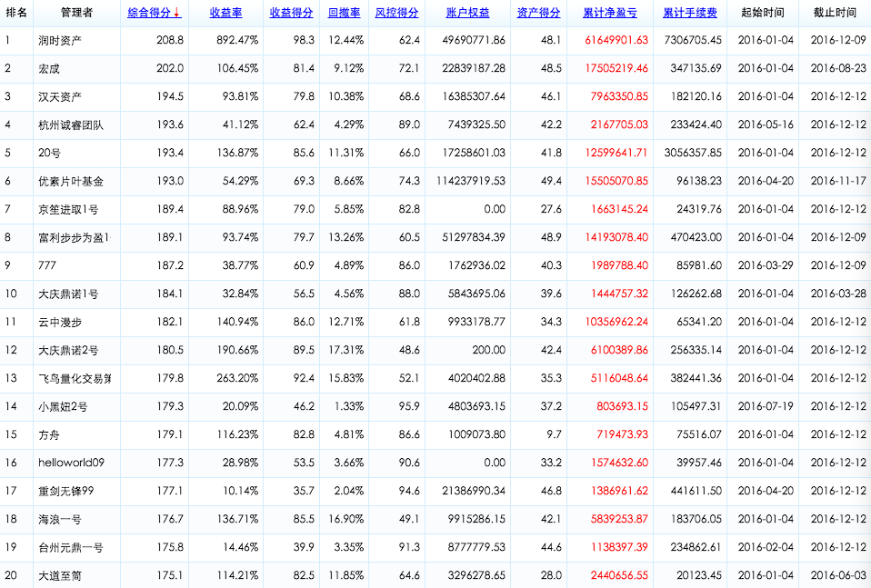
Task: Click the 起始时间 column header
Action: click(x=763, y=13)
